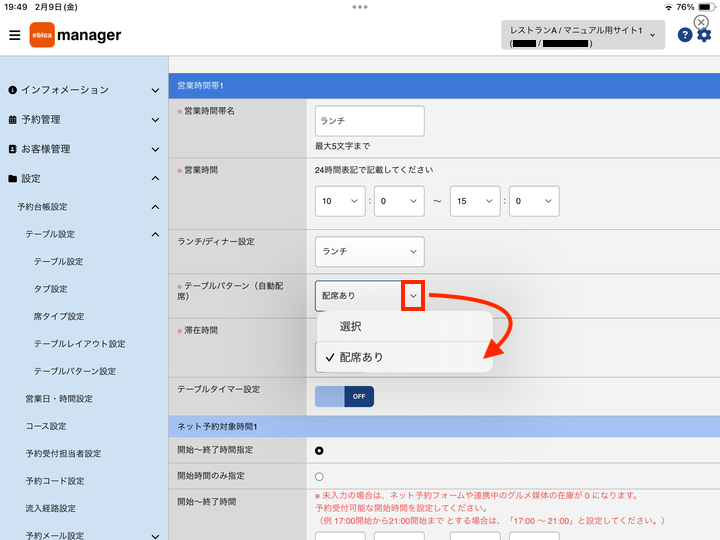Select the 開始時間のみ指定 radio button

(x=319, y=477)
